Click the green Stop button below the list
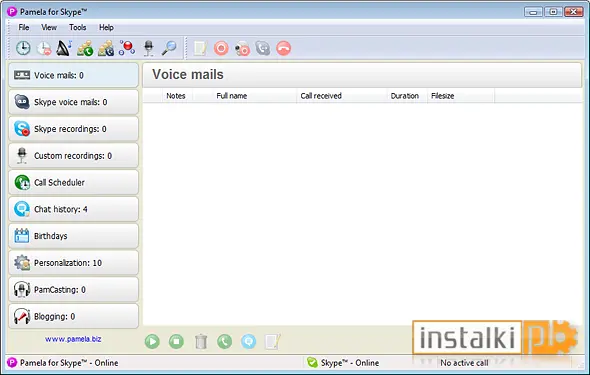The image size is (590, 375). coord(176,342)
